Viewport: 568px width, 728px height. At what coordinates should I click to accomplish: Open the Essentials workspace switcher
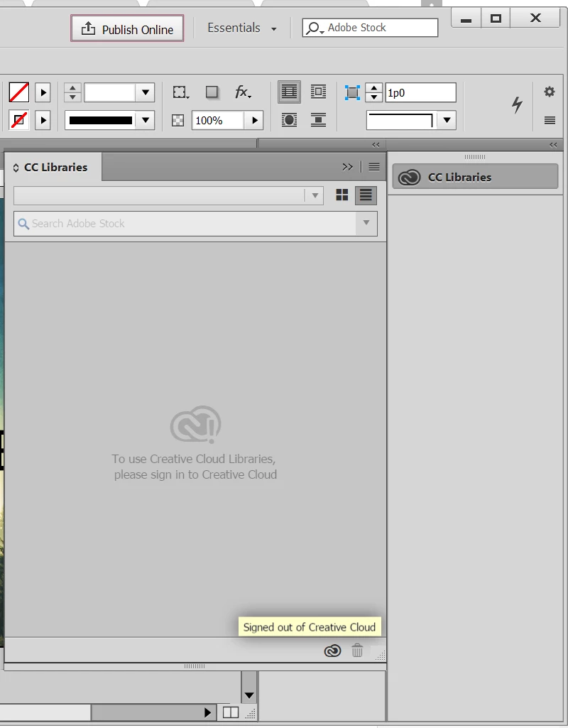pos(242,28)
